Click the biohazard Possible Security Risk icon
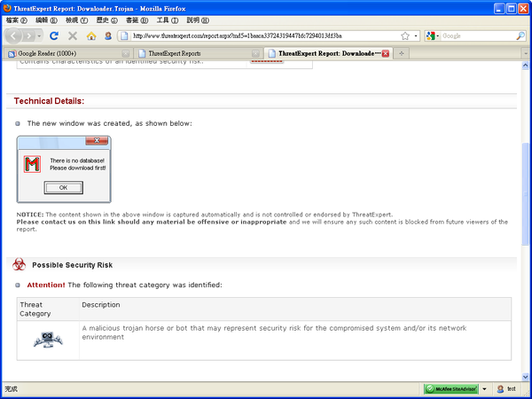Screen dimensions: 532x399 [19, 264]
